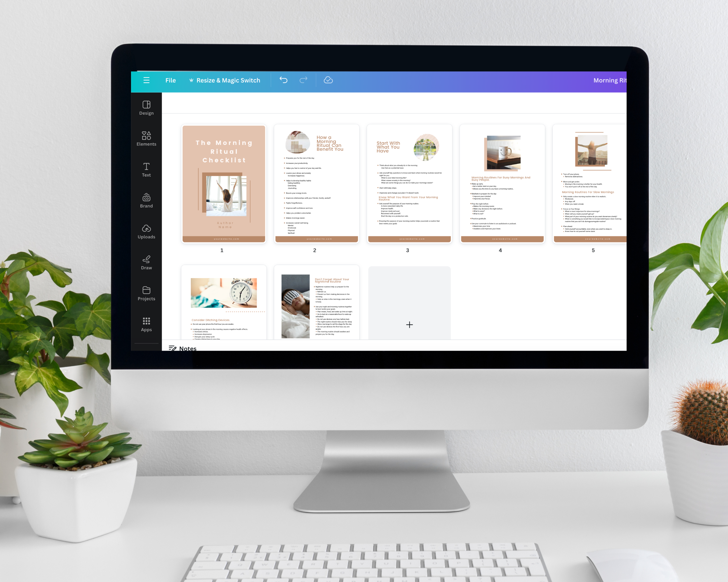728x582 pixels.
Task: Click the undo arrow button
Action: coord(285,80)
